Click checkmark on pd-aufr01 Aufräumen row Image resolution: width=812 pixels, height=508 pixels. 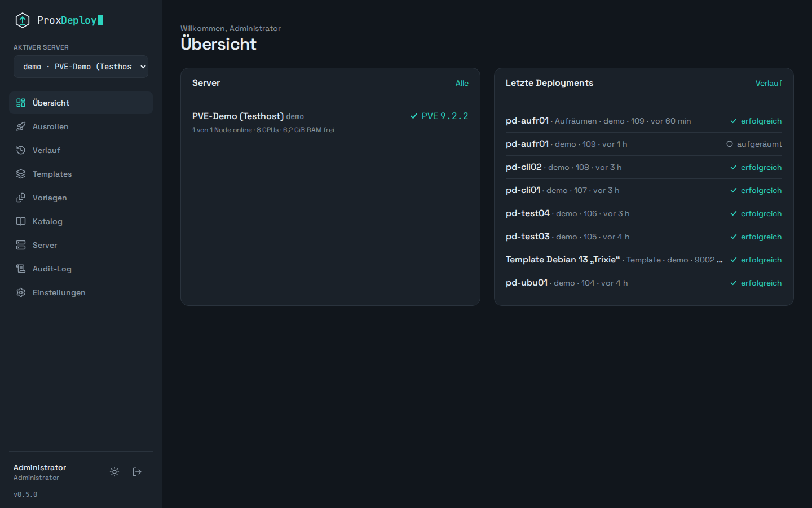coord(734,121)
